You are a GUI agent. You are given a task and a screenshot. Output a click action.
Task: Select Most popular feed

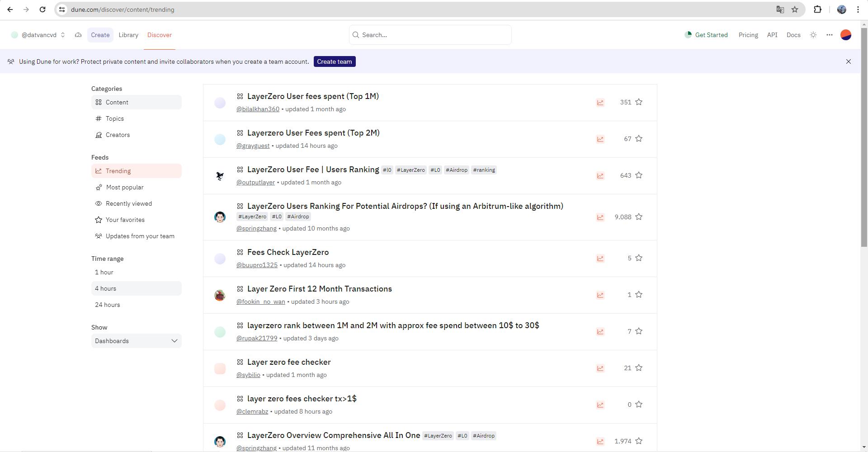(x=136, y=187)
